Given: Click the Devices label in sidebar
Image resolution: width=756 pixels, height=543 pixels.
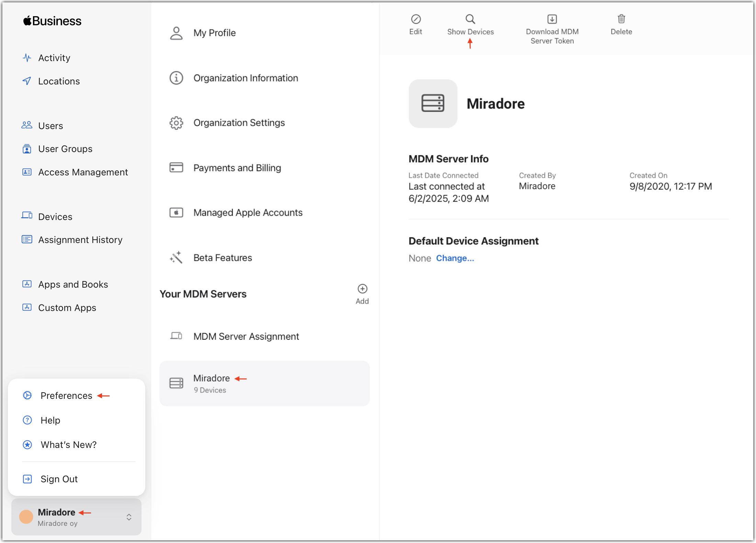Looking at the screenshot, I should pyautogui.click(x=55, y=217).
